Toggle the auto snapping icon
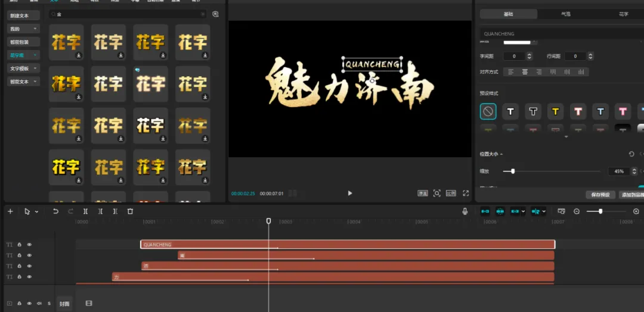644x312 pixels. [500, 211]
